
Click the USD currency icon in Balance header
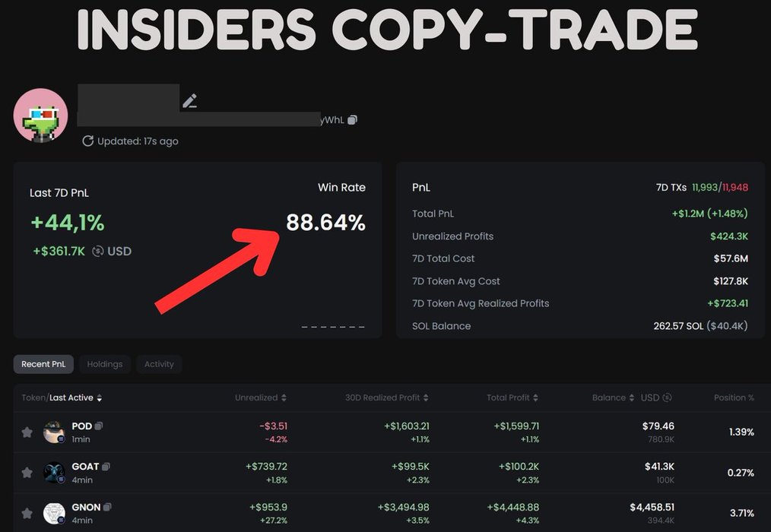tap(667, 397)
